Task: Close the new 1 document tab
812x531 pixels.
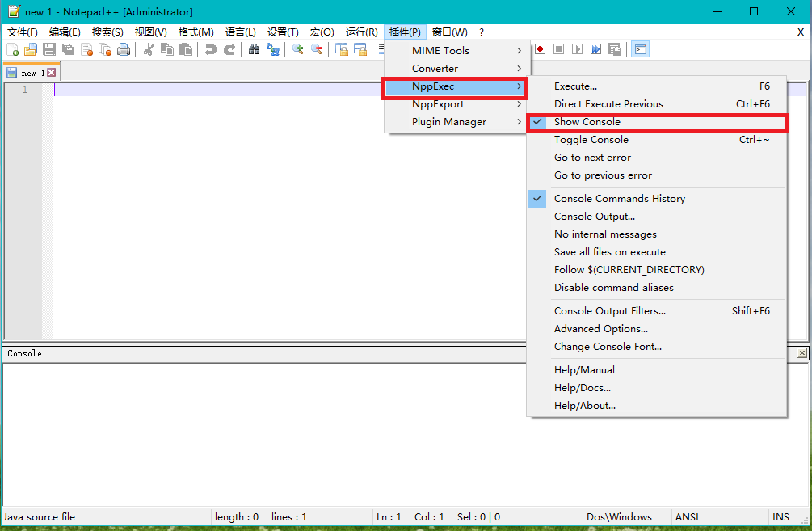Action: pyautogui.click(x=51, y=73)
